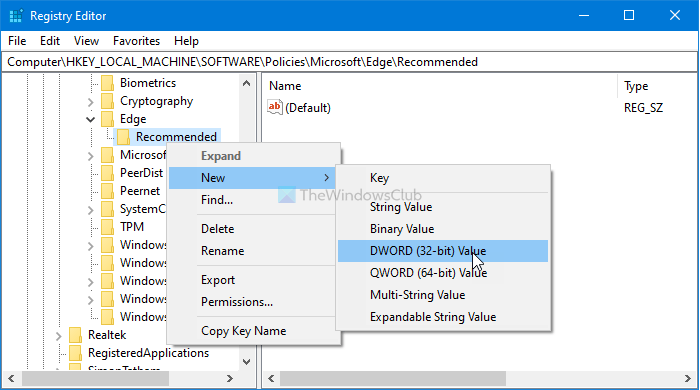The height and width of the screenshot is (390, 700).
Task: Click the Recommended folder icon
Action: click(x=123, y=137)
